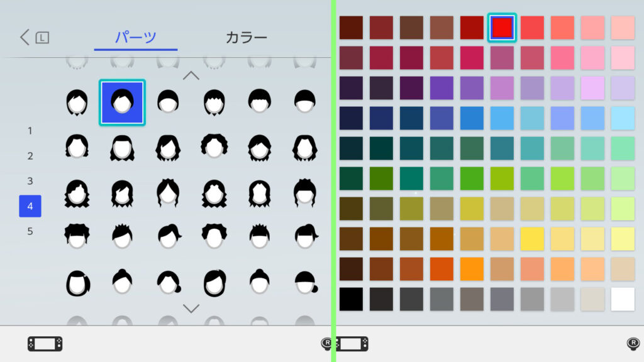
Task: Click the down chevron below the hair grid
Action: tap(191, 309)
